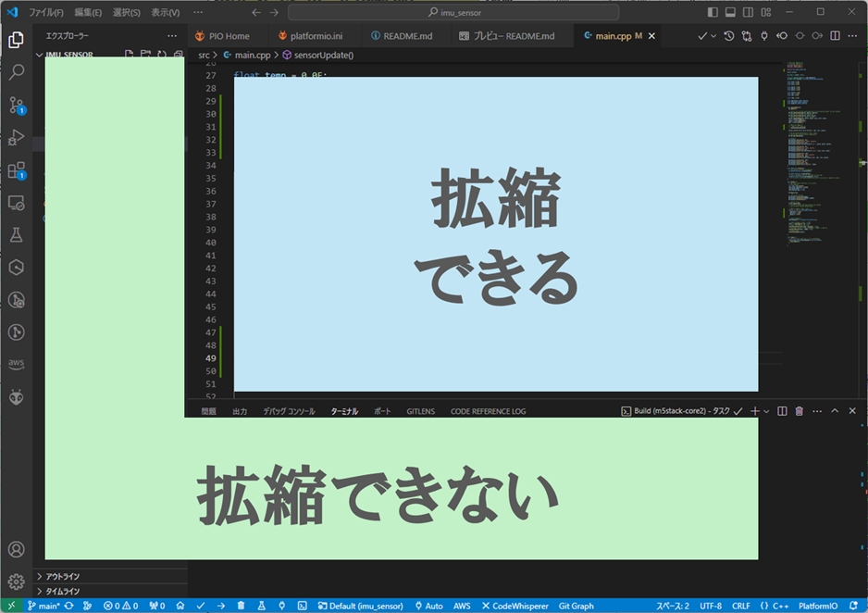Expand the アウトライン section
Viewport: 868px width, 613px height.
62,576
